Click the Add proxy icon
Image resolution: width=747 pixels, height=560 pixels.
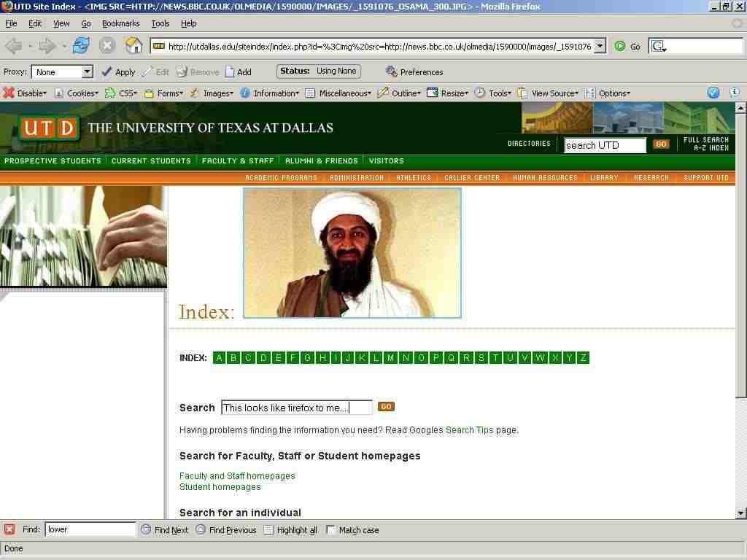click(230, 71)
